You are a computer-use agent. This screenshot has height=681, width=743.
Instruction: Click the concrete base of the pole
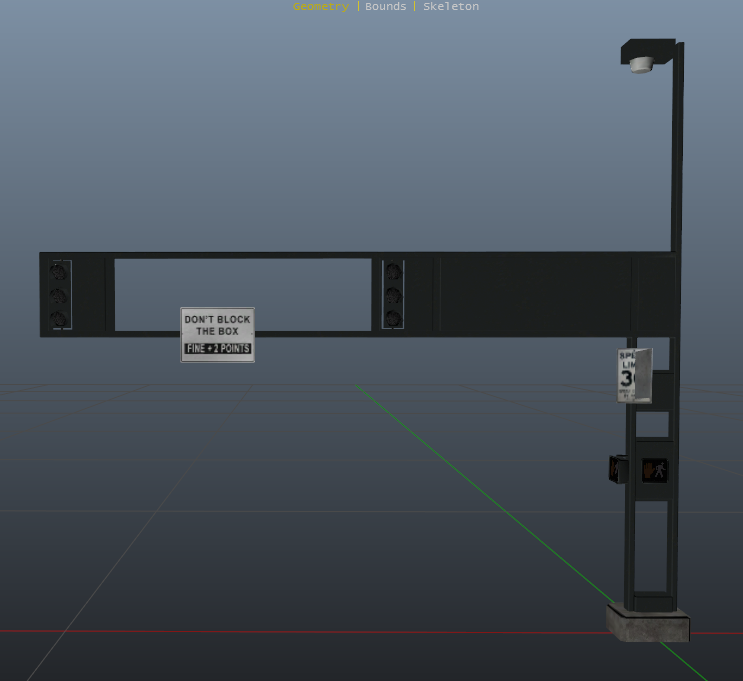click(648, 622)
